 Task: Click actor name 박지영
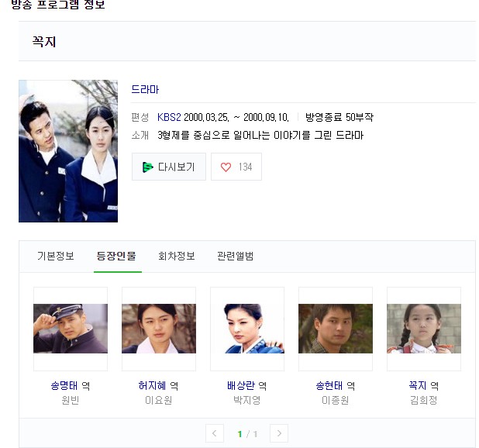point(246,400)
